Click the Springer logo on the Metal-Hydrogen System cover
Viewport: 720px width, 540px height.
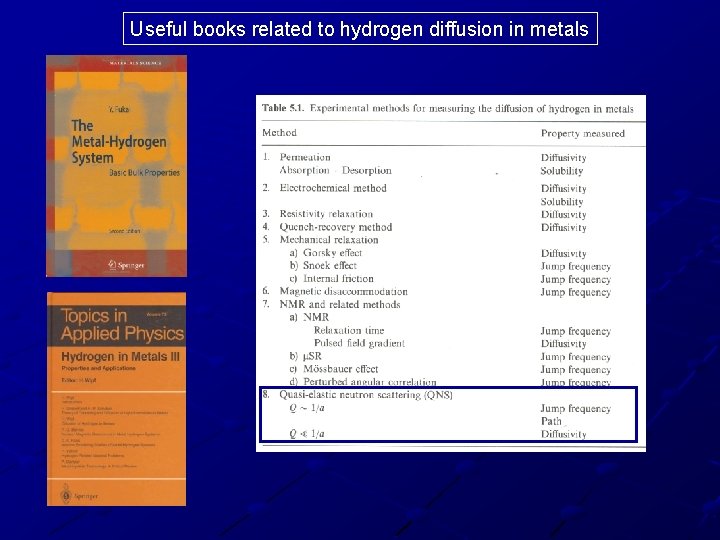click(126, 265)
